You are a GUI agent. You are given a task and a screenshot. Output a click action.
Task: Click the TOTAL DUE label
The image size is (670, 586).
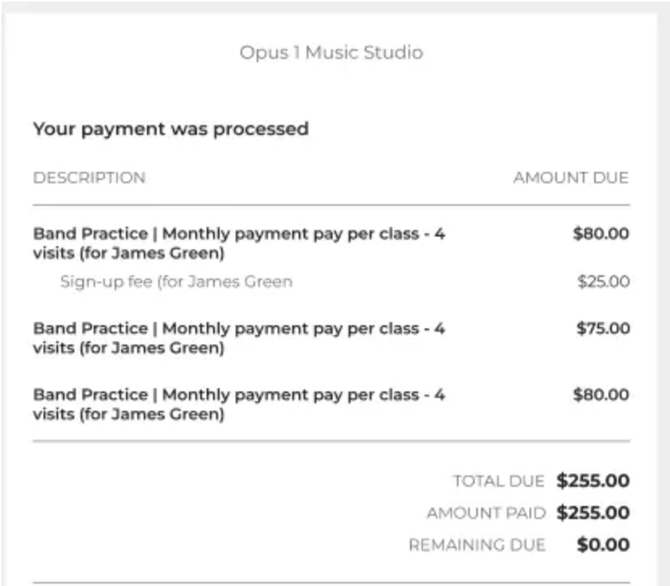[499, 481]
